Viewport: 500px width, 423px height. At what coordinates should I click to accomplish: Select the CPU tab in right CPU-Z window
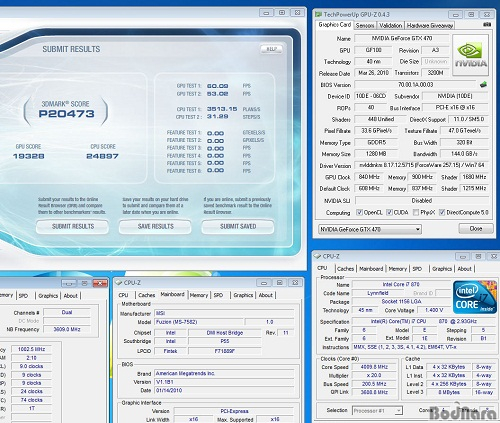[x=322, y=268]
